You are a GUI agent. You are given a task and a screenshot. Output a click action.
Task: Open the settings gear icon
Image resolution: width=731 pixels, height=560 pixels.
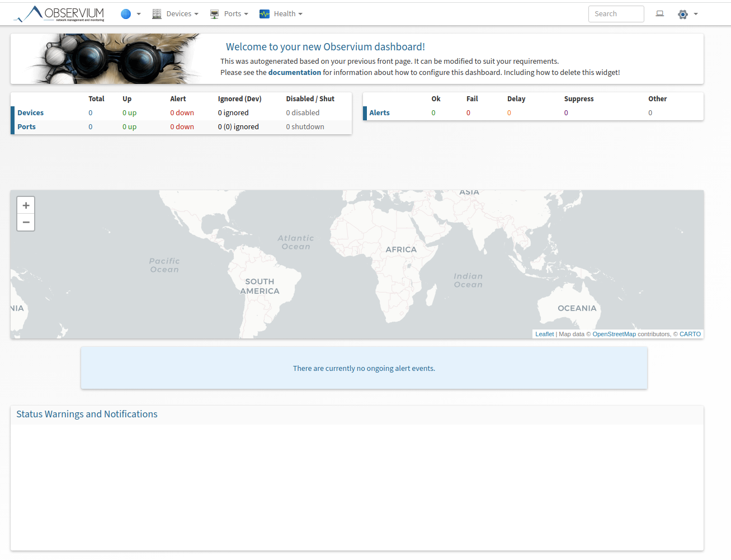pos(683,14)
